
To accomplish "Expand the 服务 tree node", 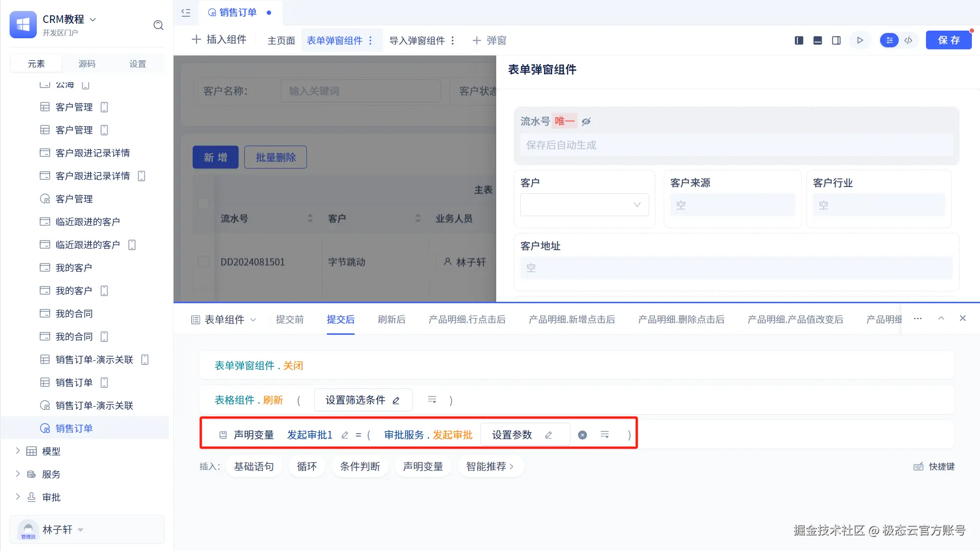I will [18, 474].
